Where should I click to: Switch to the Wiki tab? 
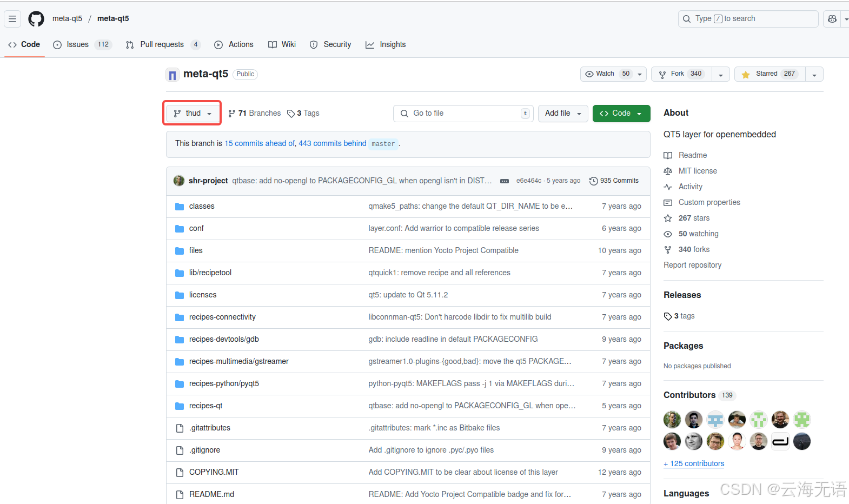[282, 44]
